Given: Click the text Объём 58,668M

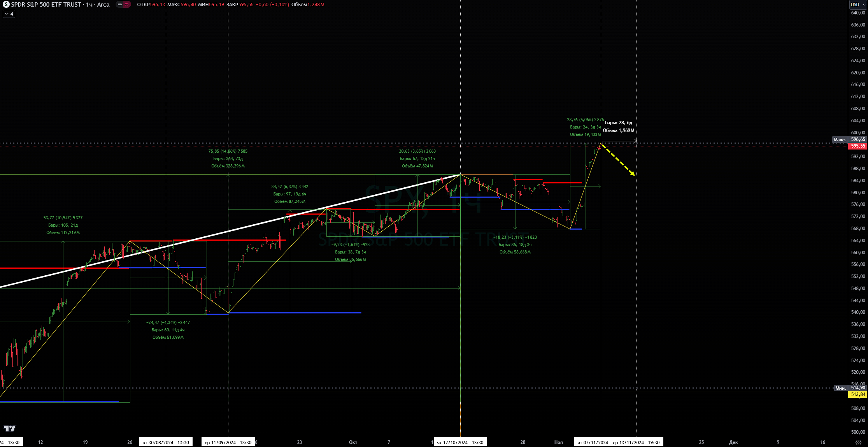Looking at the screenshot, I should (515, 252).
